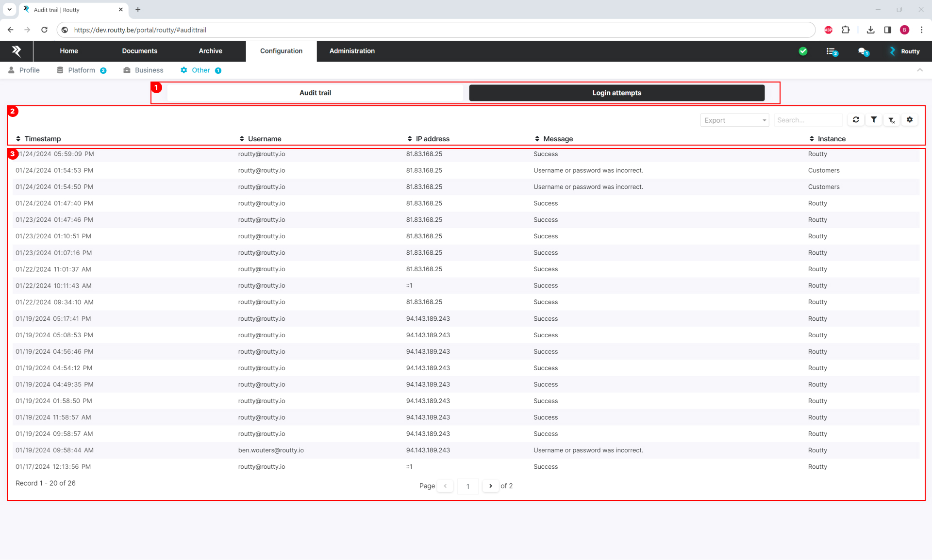This screenshot has width=932, height=560.
Task: Open the Routty user menu
Action: coord(905,51)
